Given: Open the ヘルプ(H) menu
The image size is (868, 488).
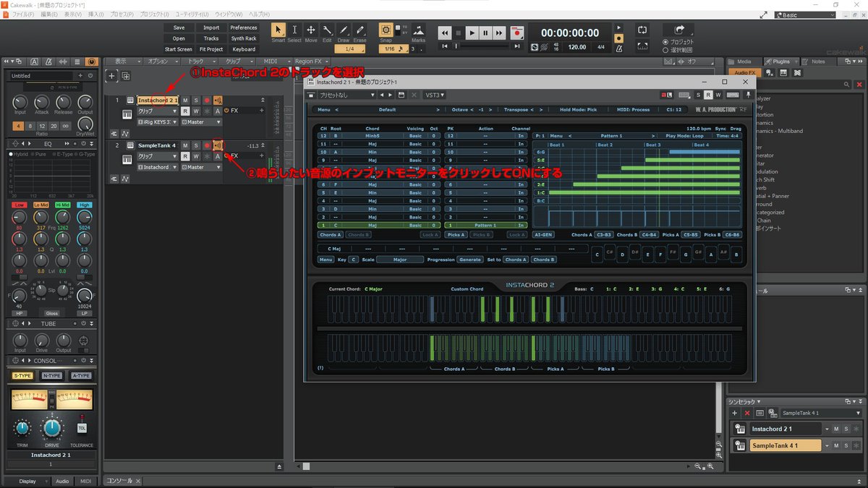Looking at the screenshot, I should click(259, 14).
